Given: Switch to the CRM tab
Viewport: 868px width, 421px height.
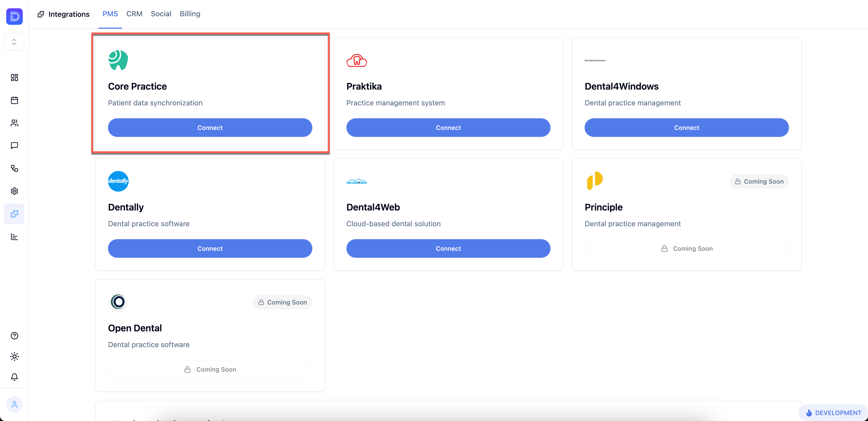Looking at the screenshot, I should click(x=134, y=14).
